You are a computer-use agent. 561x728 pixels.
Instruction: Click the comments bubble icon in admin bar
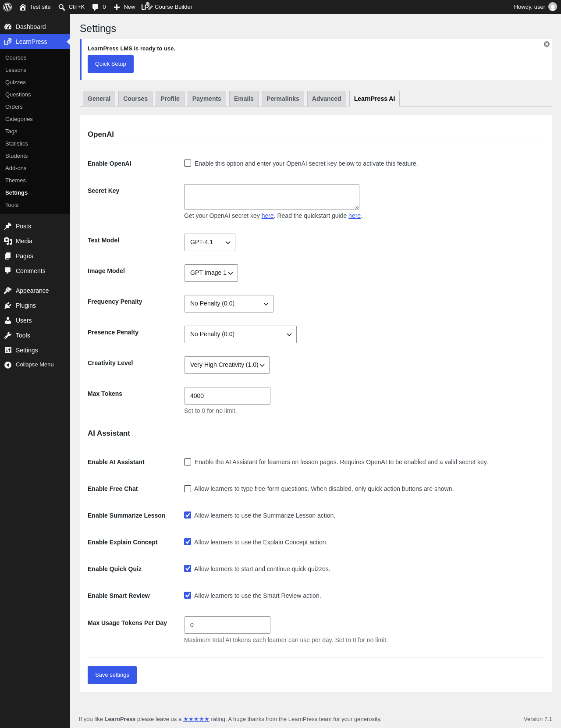point(95,7)
